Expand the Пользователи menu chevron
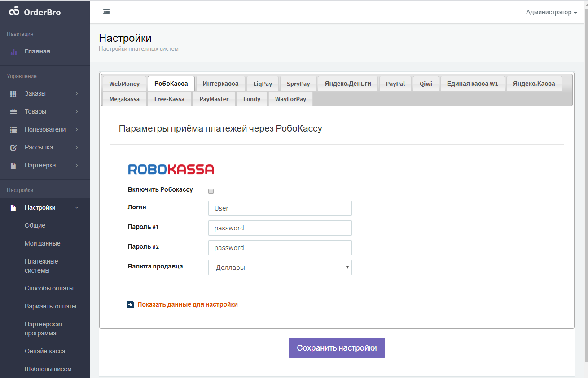The width and height of the screenshot is (588, 378). [77, 130]
